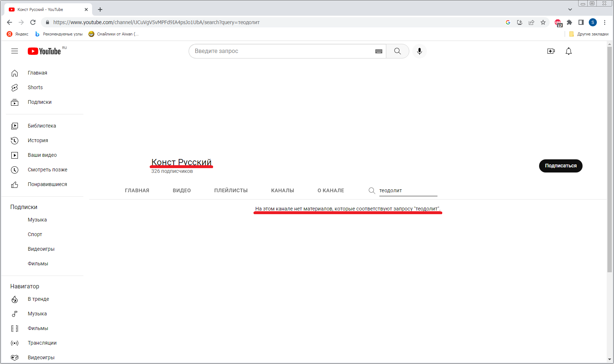Viewport: 614px width, 364px height.
Task: Toggle the Chrome side panel
Action: 581,22
